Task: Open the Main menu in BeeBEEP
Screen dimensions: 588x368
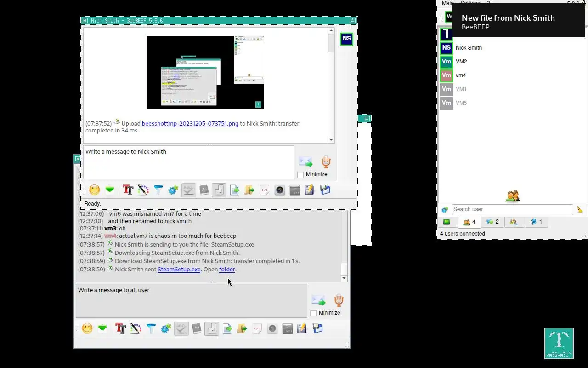Action: [447, 3]
